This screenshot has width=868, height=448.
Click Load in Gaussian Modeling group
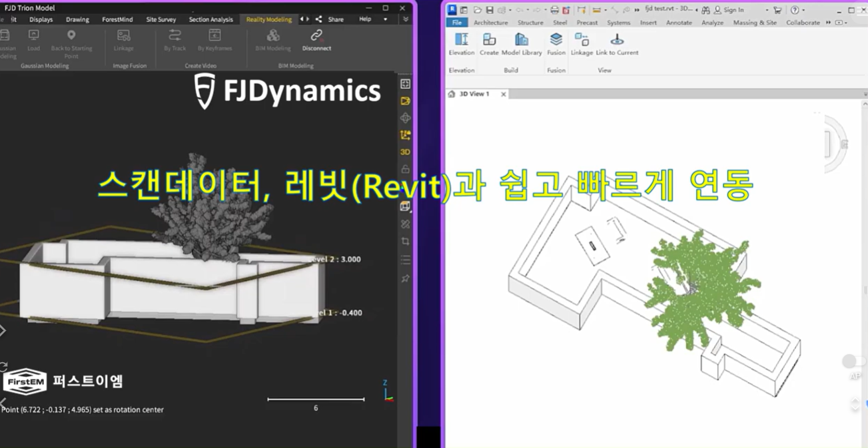click(33, 40)
